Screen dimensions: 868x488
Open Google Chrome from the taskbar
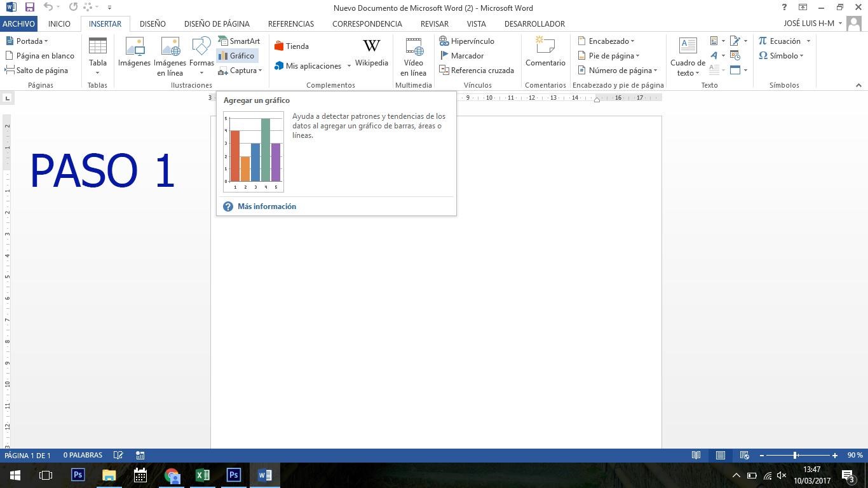(x=172, y=475)
